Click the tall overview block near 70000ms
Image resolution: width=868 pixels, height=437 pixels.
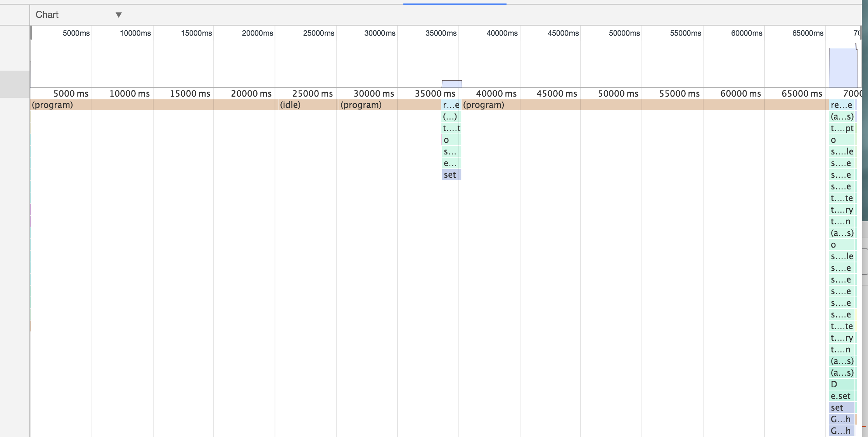pyautogui.click(x=843, y=67)
